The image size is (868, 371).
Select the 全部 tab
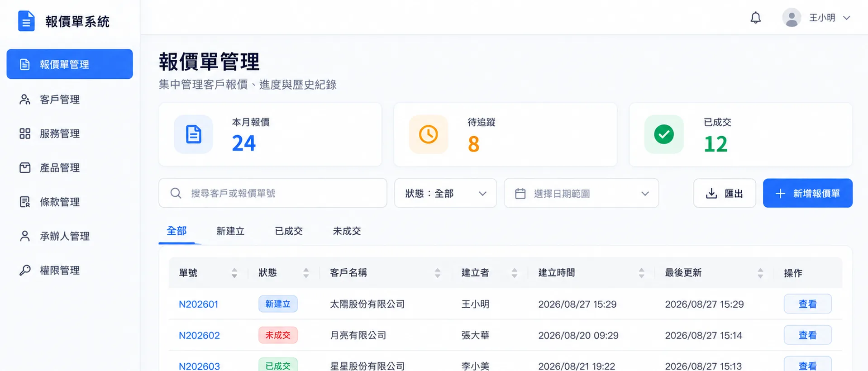pyautogui.click(x=176, y=231)
